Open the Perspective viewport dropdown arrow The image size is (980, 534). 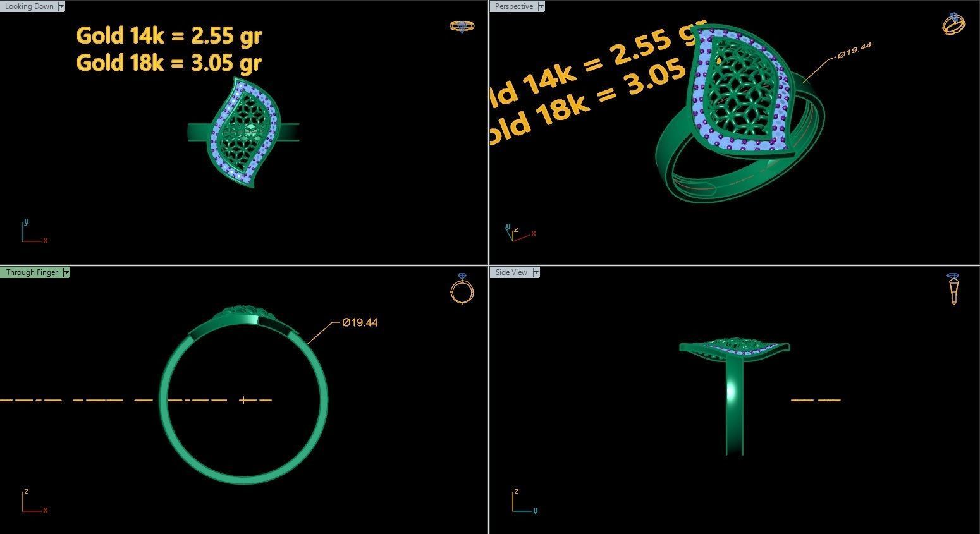pyautogui.click(x=541, y=6)
